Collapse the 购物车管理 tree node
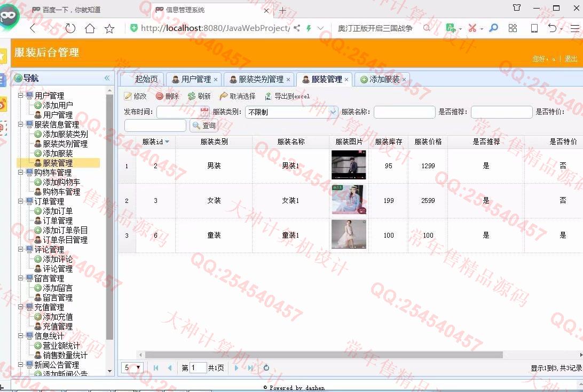This screenshot has height=392, width=583. (x=21, y=173)
